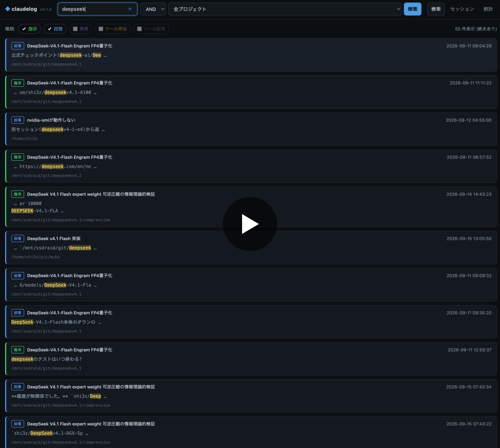
Task: Click the 指示 badge on the 11:11:22 result
Action: (17, 83)
